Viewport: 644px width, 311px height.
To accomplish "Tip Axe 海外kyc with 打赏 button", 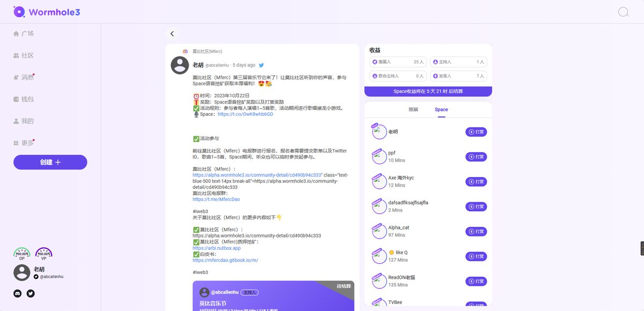I will [476, 181].
